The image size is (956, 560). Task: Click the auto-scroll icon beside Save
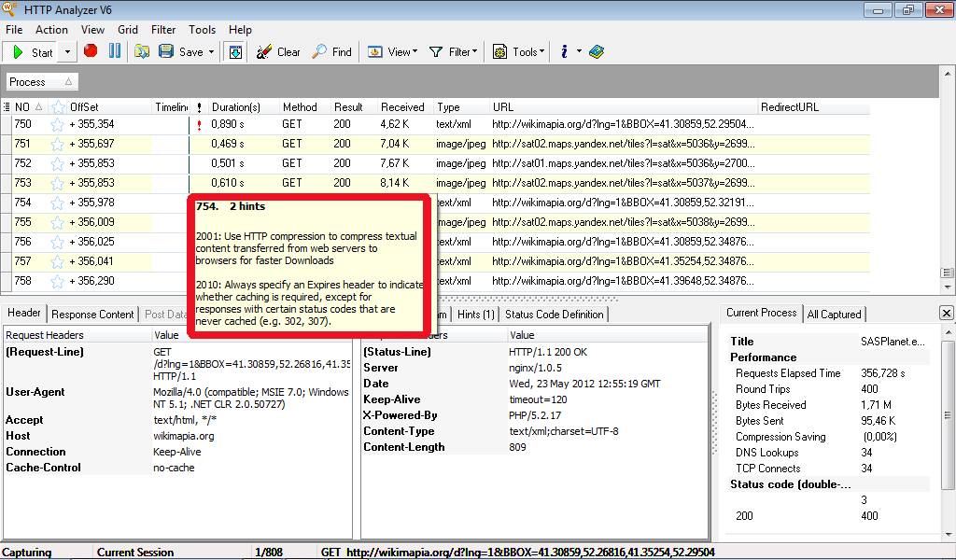tap(235, 52)
